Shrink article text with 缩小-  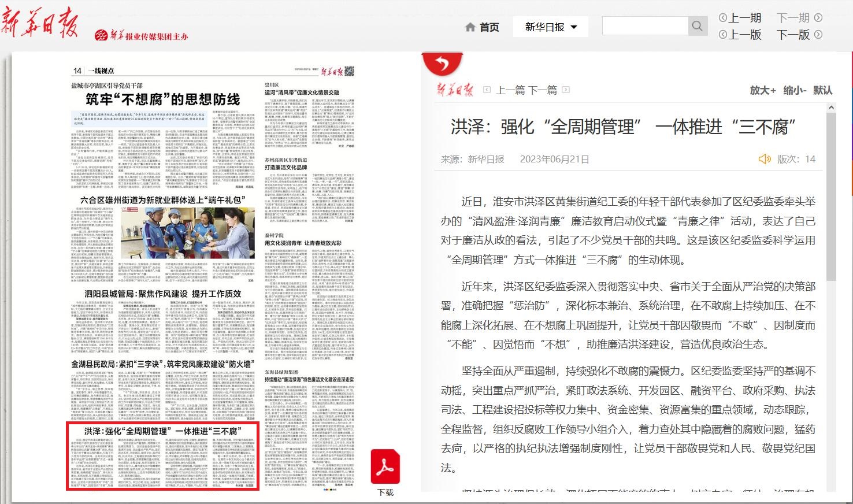pos(795,90)
